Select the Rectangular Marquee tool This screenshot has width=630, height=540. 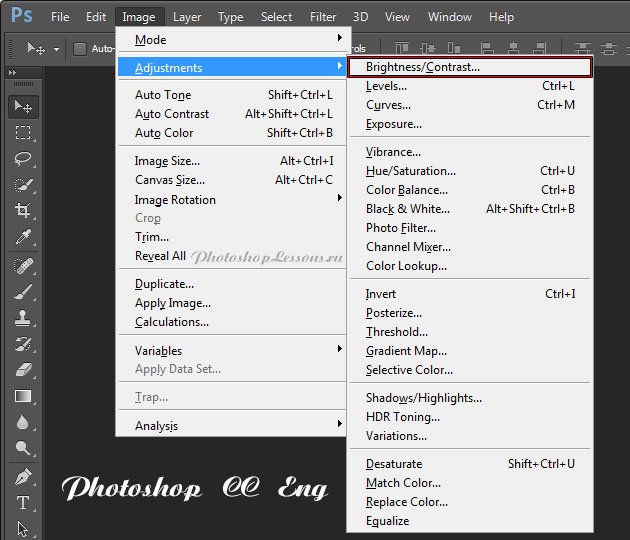pyautogui.click(x=23, y=133)
